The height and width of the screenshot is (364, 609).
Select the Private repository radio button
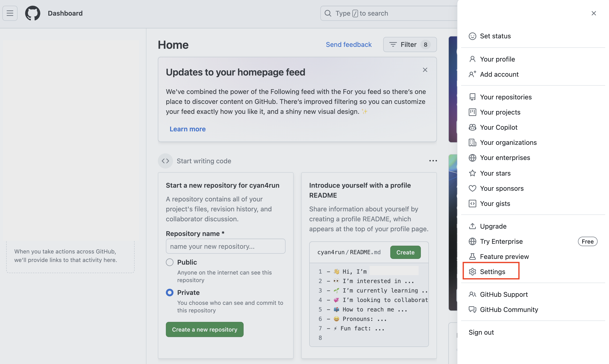tap(169, 292)
